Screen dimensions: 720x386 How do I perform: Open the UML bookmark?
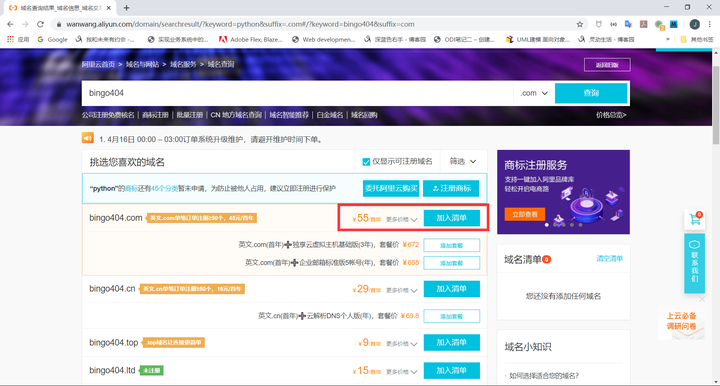pos(538,39)
